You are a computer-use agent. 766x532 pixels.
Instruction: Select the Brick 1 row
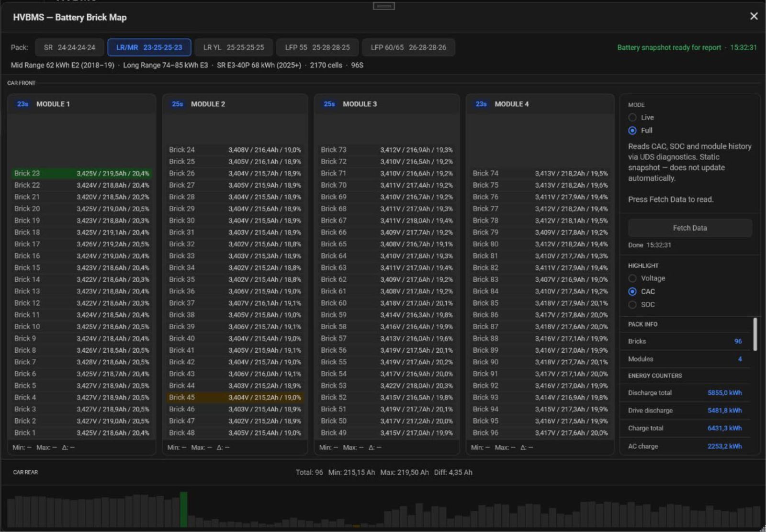click(81, 432)
